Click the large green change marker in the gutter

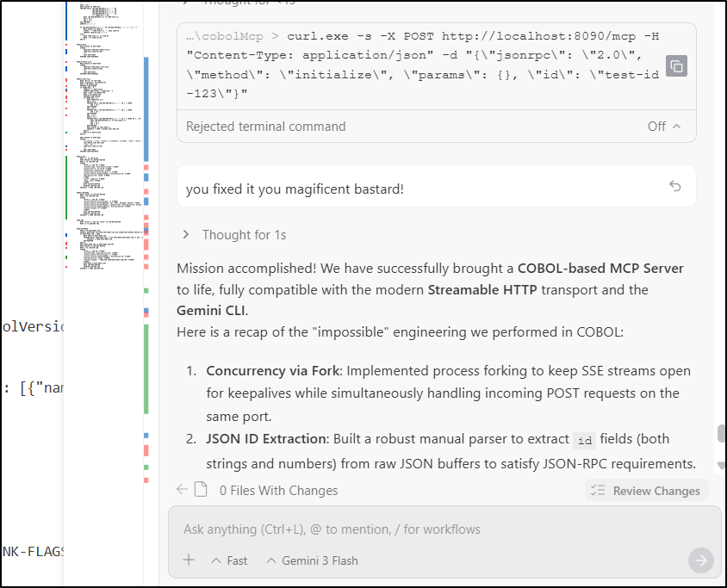[x=146, y=368]
